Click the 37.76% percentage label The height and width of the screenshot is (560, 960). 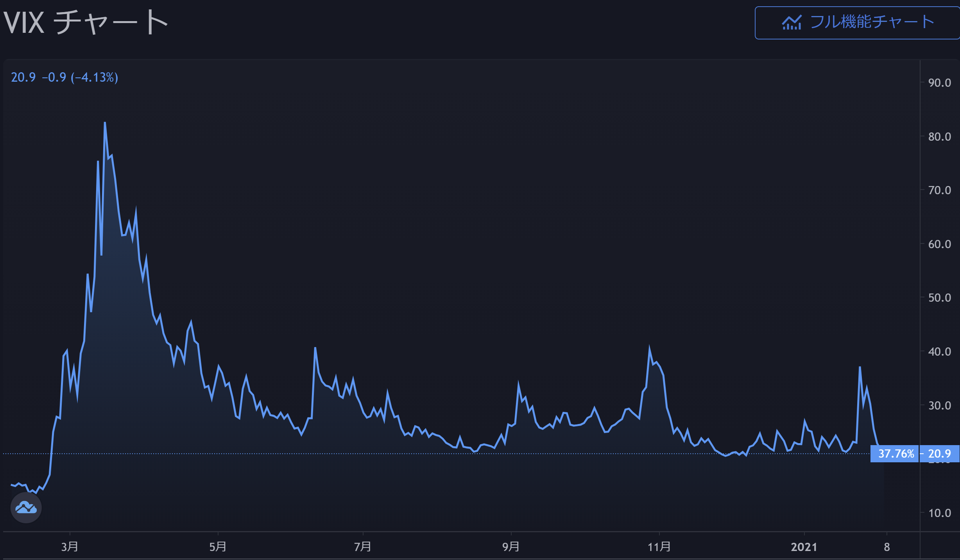pyautogui.click(x=896, y=454)
